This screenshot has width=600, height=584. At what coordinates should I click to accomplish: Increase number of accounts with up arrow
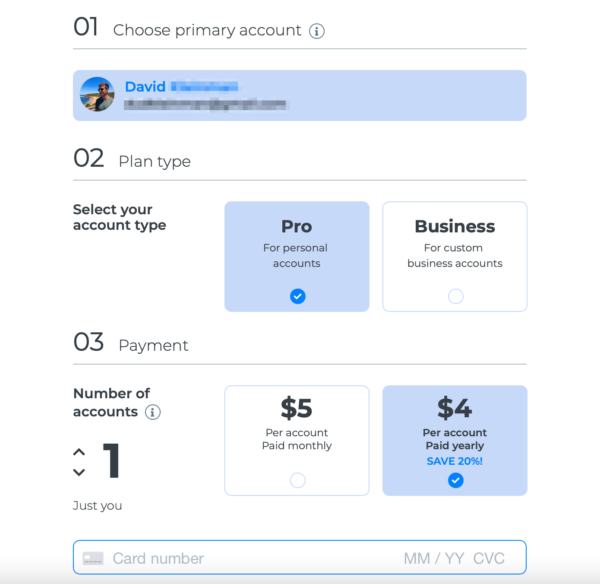tap(79, 452)
